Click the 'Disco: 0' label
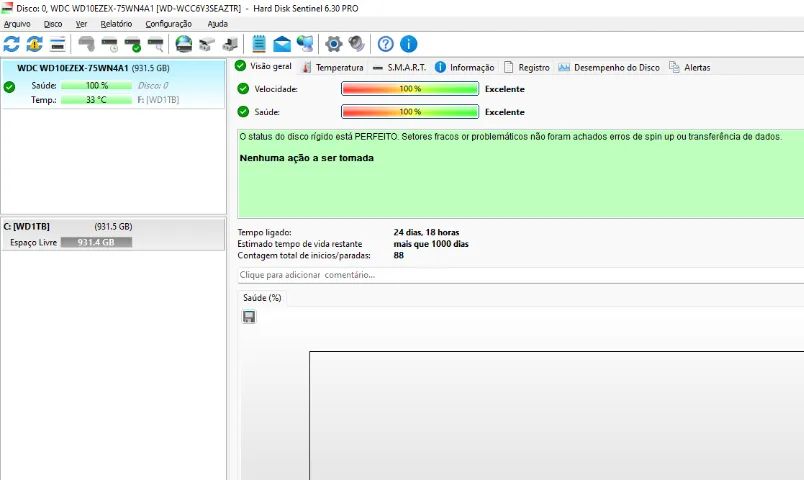The image size is (804, 480). 153,86
